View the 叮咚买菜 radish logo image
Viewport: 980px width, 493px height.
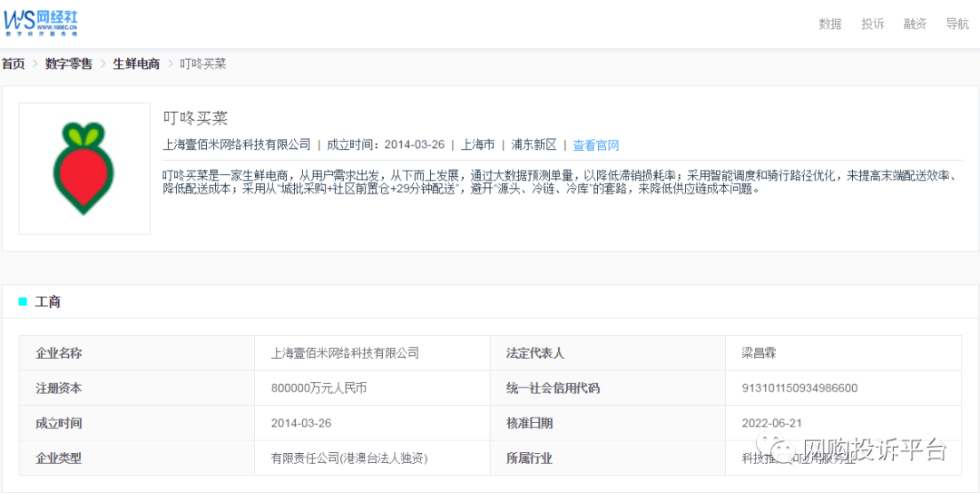pos(85,169)
